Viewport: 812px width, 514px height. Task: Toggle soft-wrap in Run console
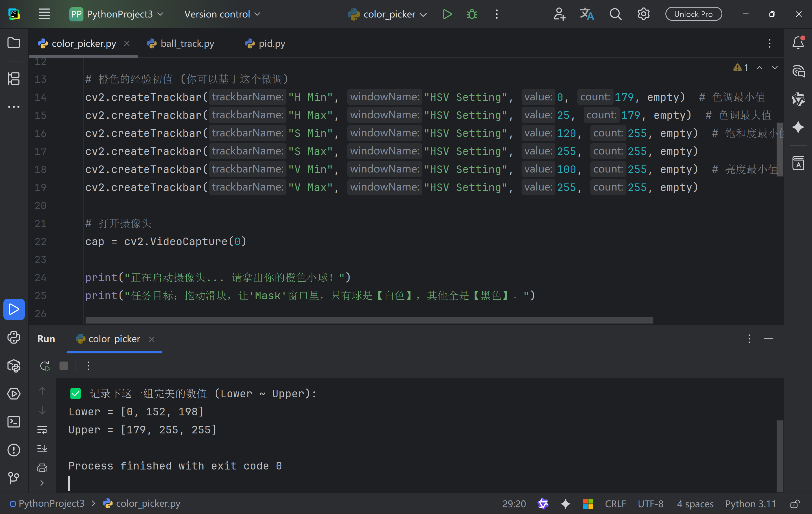click(42, 429)
